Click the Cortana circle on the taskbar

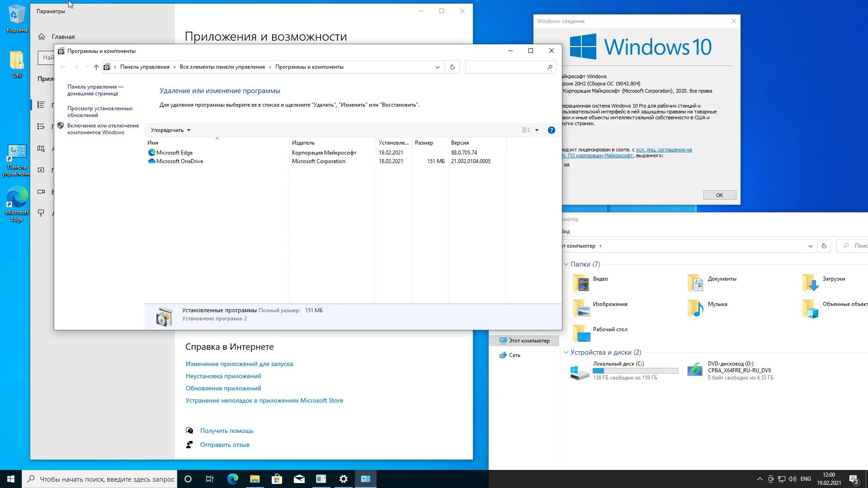[x=188, y=479]
